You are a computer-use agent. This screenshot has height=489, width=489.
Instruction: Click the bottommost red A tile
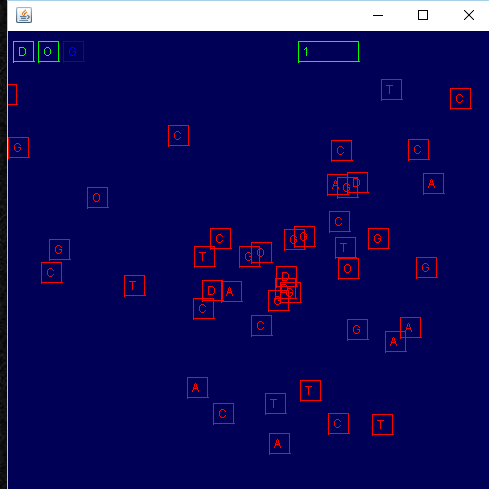279,444
